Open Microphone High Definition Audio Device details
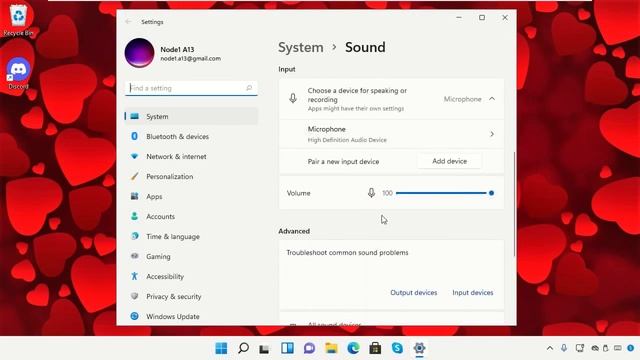The image size is (640, 360). (391, 134)
